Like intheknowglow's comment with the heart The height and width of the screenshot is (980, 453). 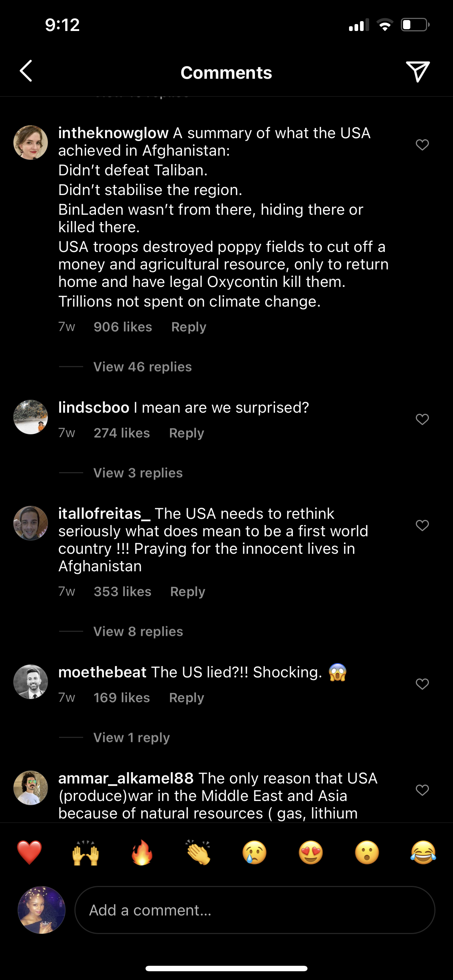[422, 145]
